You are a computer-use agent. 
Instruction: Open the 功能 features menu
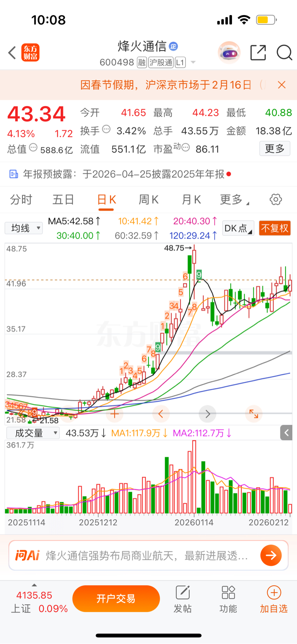pyautogui.click(x=228, y=599)
